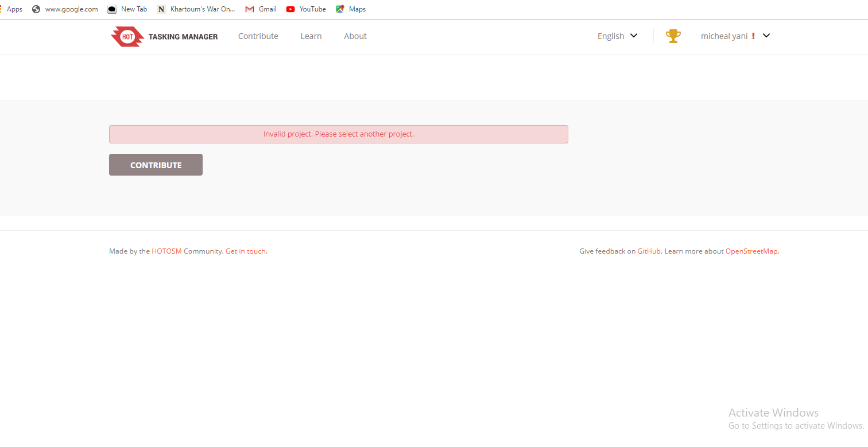Open the Gmail bookmark
Viewport: 868px width, 447px height.
pyautogui.click(x=261, y=9)
